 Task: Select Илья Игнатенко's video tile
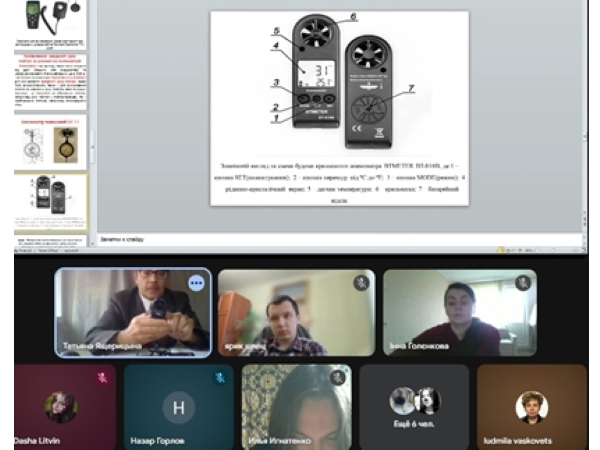297,407
